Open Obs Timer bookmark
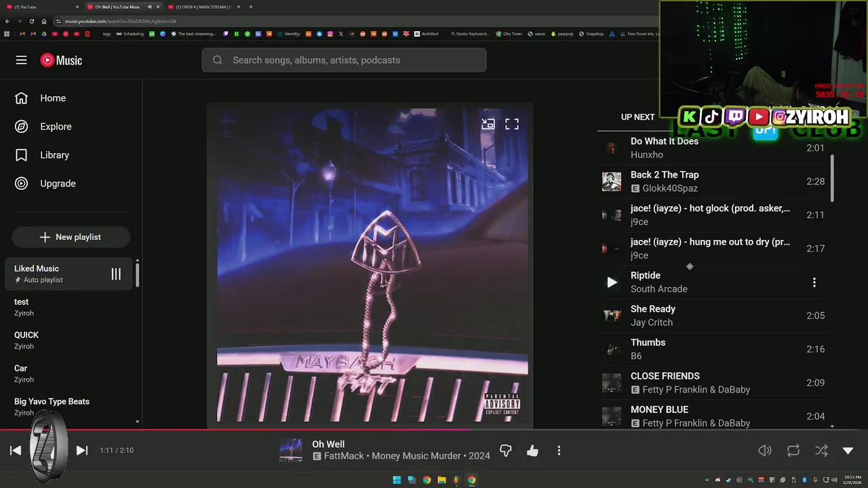The height and width of the screenshot is (488, 868). (509, 34)
